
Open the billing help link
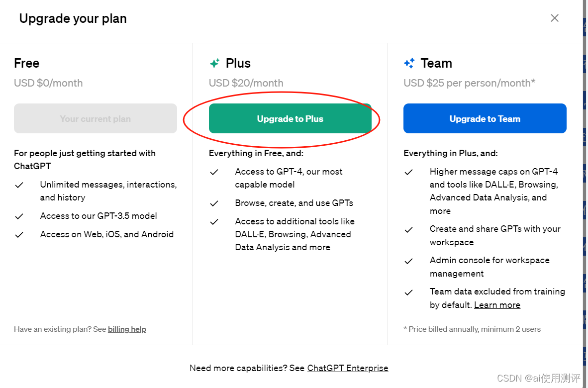point(127,329)
